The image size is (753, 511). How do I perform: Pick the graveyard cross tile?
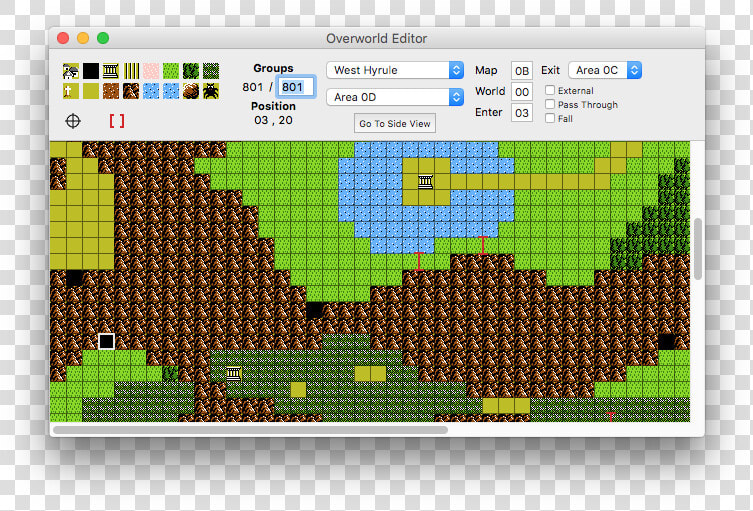point(71,91)
